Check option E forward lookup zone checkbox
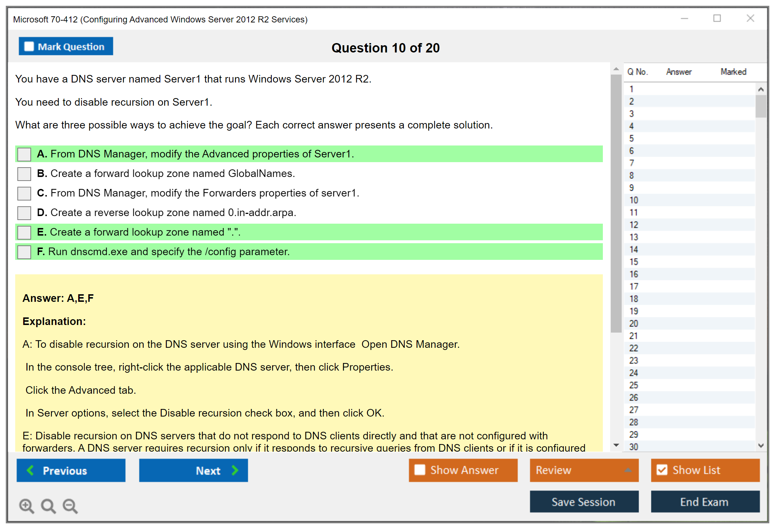 point(24,232)
